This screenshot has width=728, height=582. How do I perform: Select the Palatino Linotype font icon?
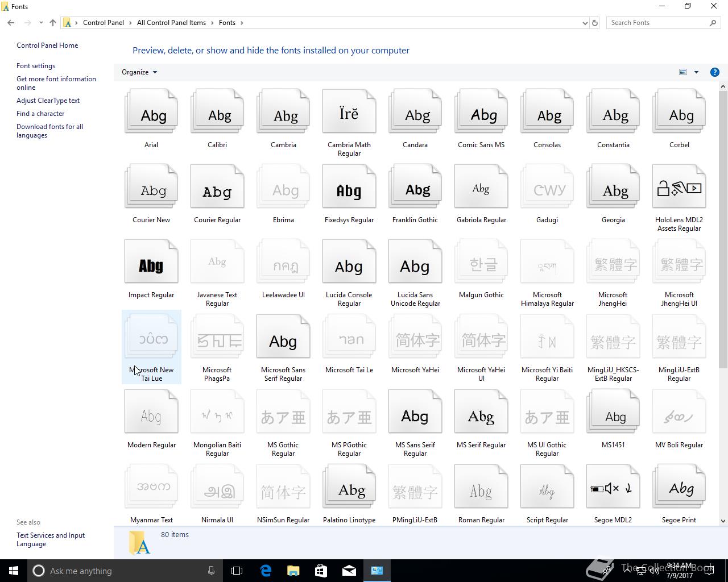[x=349, y=487]
